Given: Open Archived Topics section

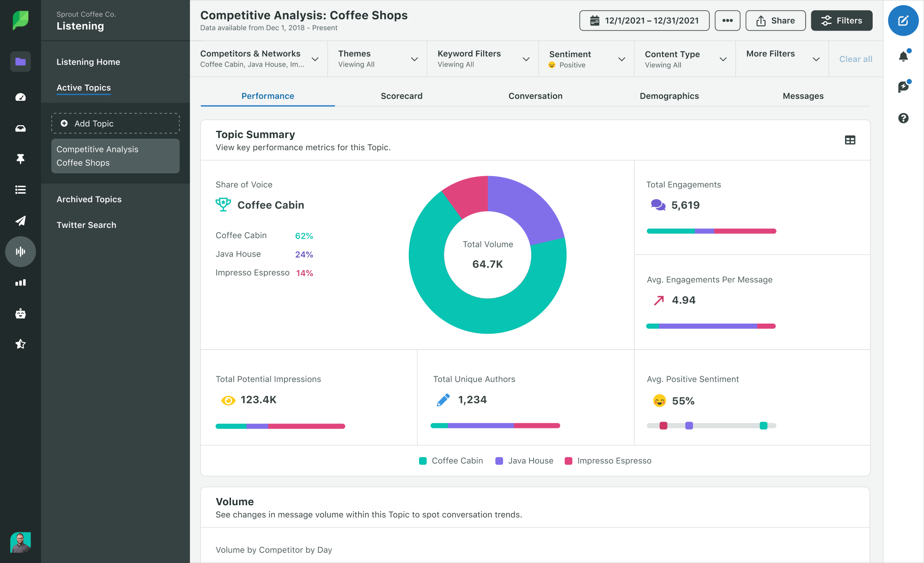Looking at the screenshot, I should 89,199.
